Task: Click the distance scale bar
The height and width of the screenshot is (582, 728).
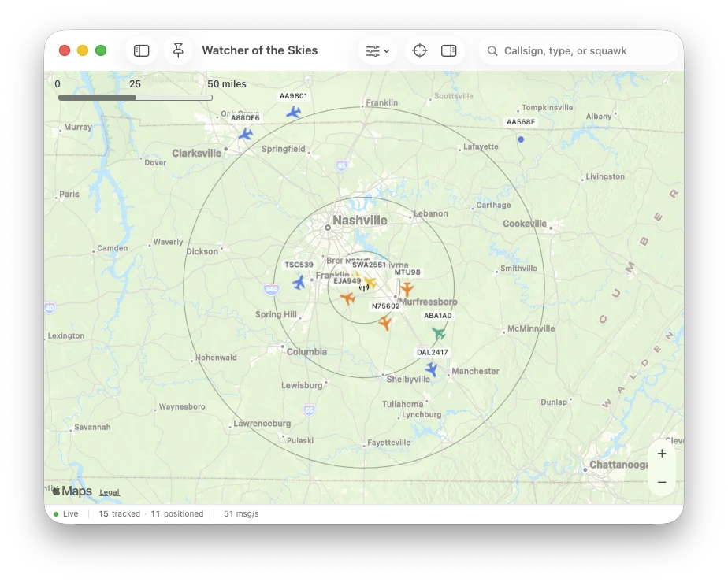Action: [x=135, y=98]
